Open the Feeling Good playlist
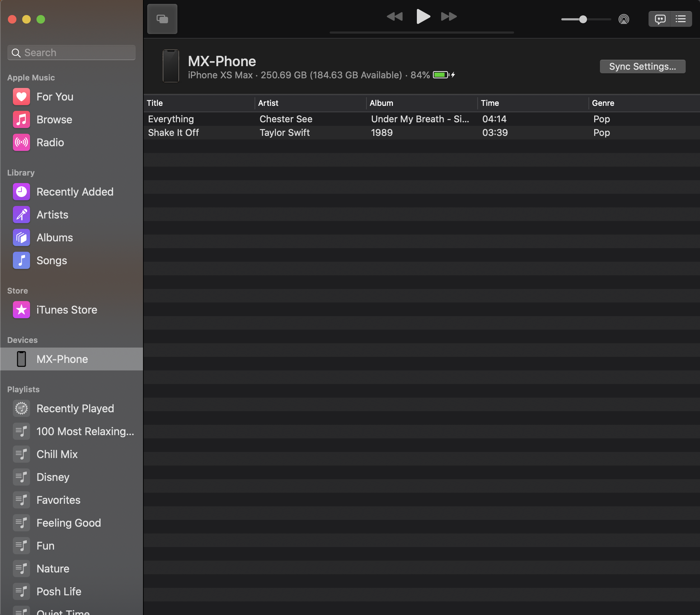This screenshot has width=700, height=615. [x=72, y=523]
